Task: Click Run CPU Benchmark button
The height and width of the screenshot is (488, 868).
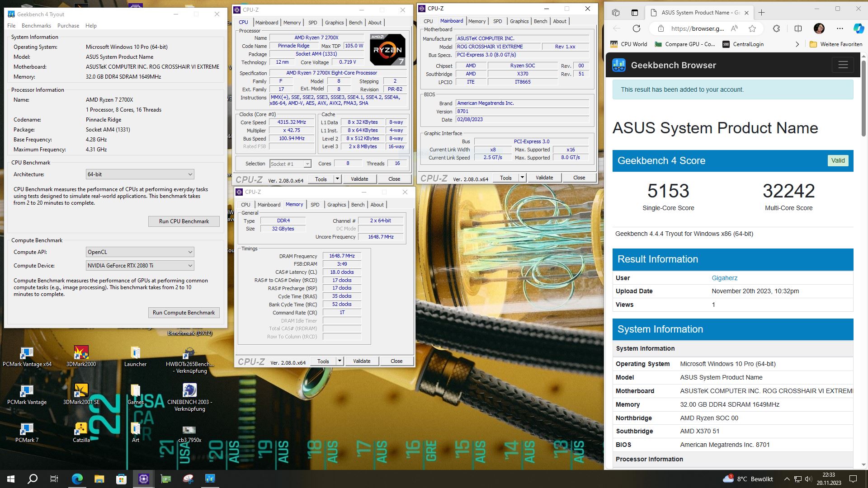Action: 184,221
